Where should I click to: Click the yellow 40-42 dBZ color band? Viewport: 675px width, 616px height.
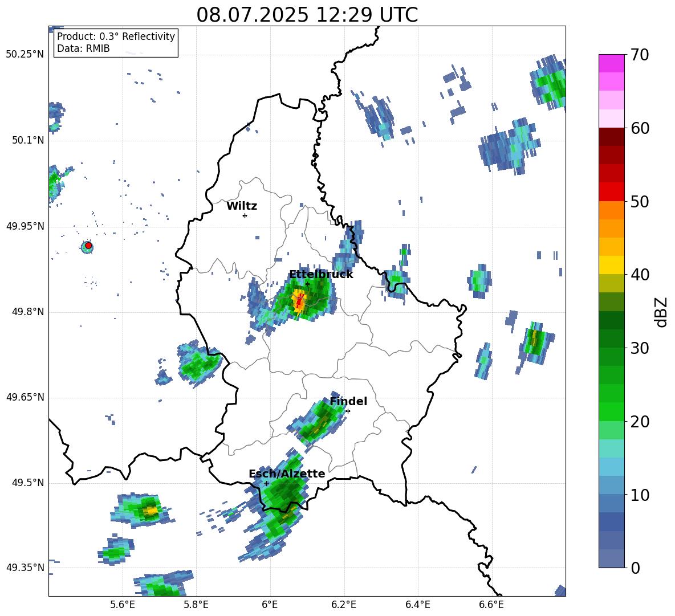[x=611, y=265]
